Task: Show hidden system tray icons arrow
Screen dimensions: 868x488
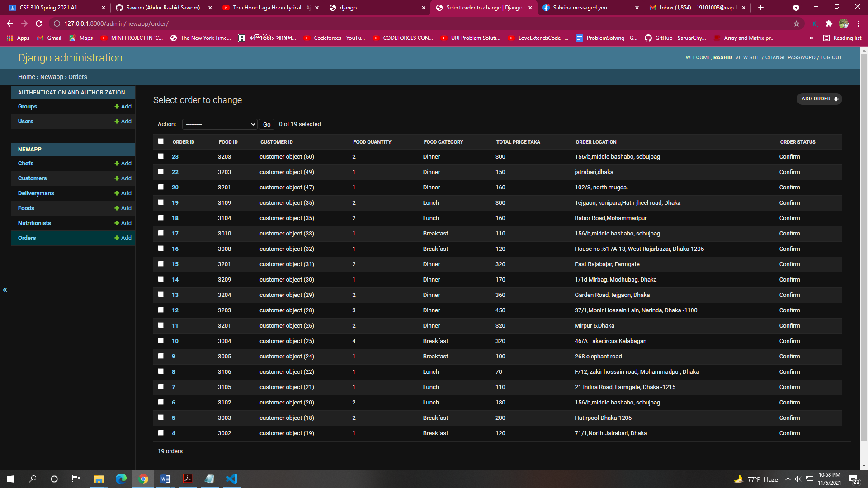Action: point(788,479)
